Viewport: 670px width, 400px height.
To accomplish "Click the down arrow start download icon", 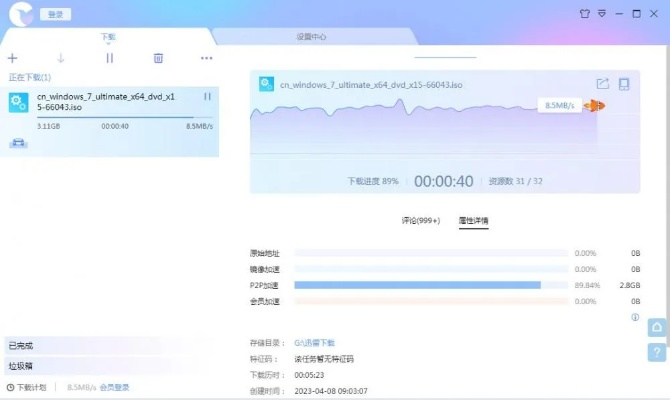I will tap(61, 58).
